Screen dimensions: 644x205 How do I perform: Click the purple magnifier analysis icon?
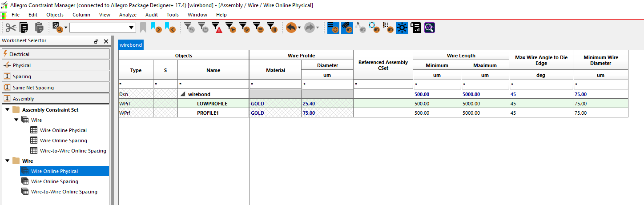pyautogui.click(x=429, y=28)
